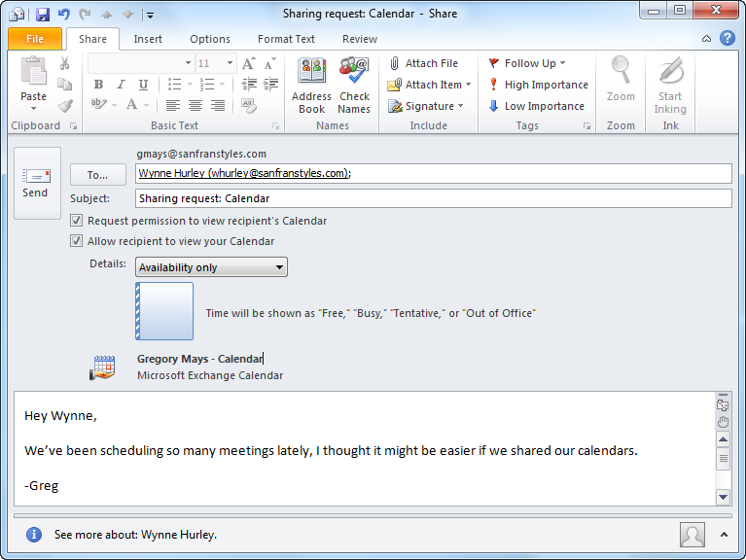Click the To... recipients button
Viewport: 746px width, 560px height.
(97, 175)
